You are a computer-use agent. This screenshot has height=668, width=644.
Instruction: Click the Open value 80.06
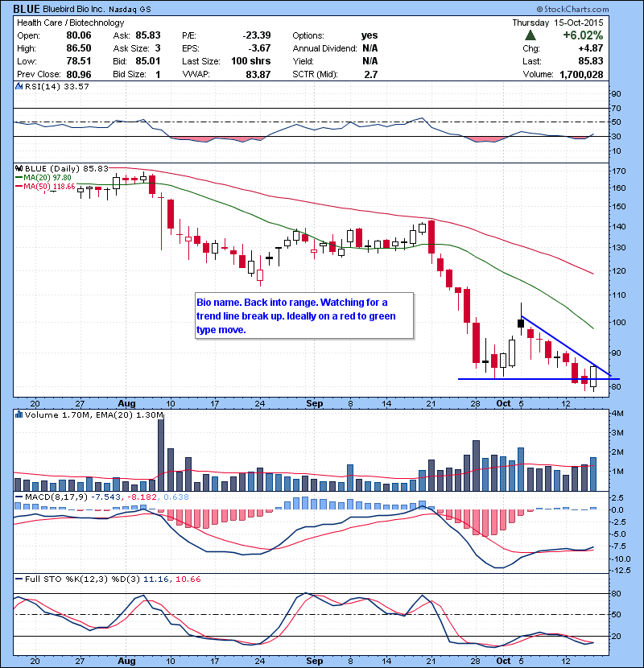tap(79, 35)
